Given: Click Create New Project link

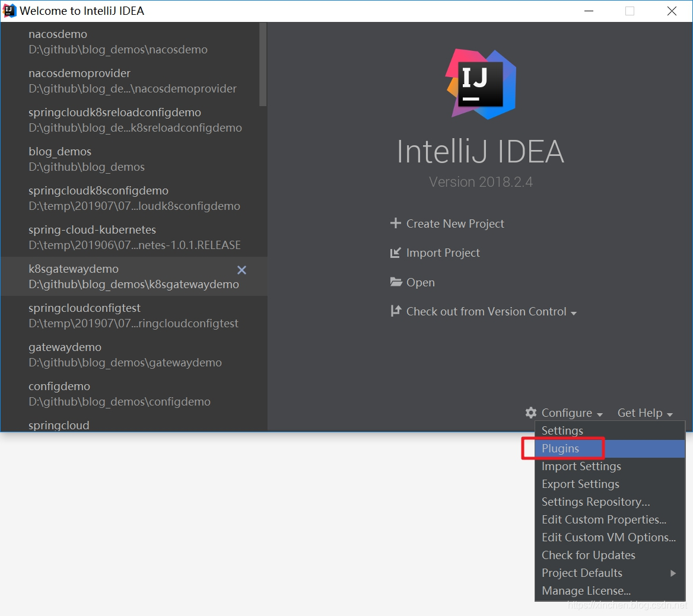Looking at the screenshot, I should tap(455, 224).
